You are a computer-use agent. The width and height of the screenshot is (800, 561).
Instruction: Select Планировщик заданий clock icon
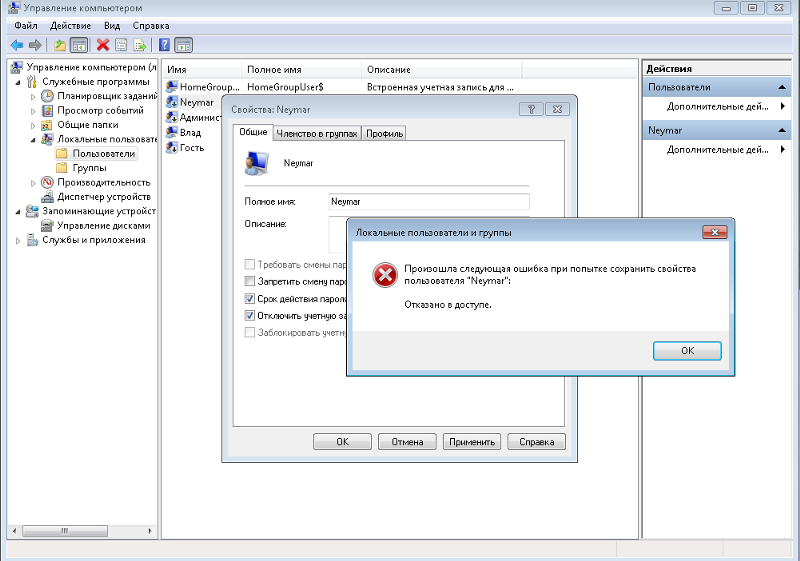click(x=47, y=96)
